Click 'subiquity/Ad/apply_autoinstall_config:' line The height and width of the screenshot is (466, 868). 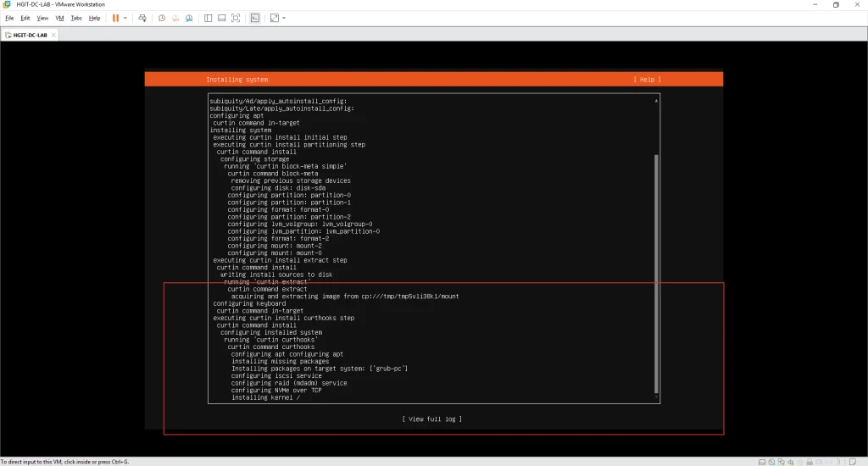click(278, 102)
